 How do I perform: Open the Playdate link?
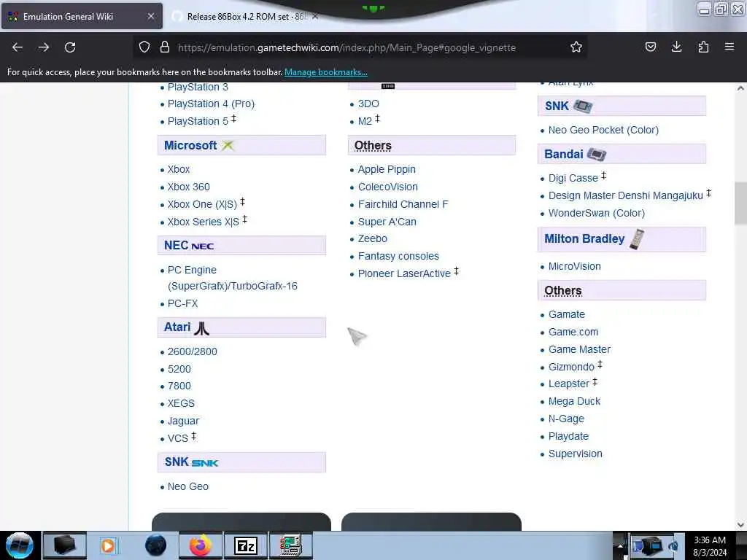coord(568,436)
